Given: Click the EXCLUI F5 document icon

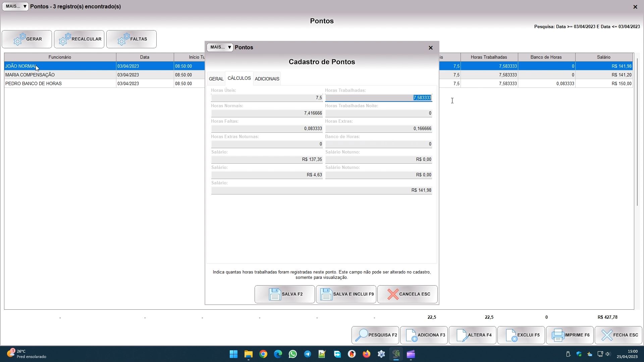Looking at the screenshot, I should tap(511, 335).
